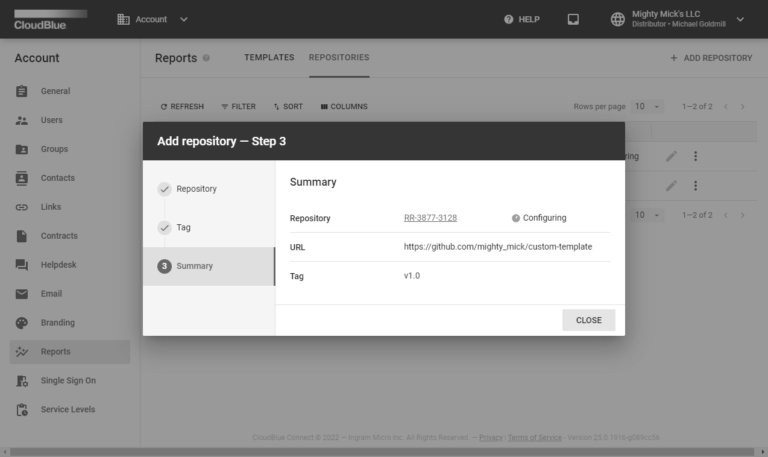Click the HELP label in header
The image size is (768, 457).
click(529, 20)
